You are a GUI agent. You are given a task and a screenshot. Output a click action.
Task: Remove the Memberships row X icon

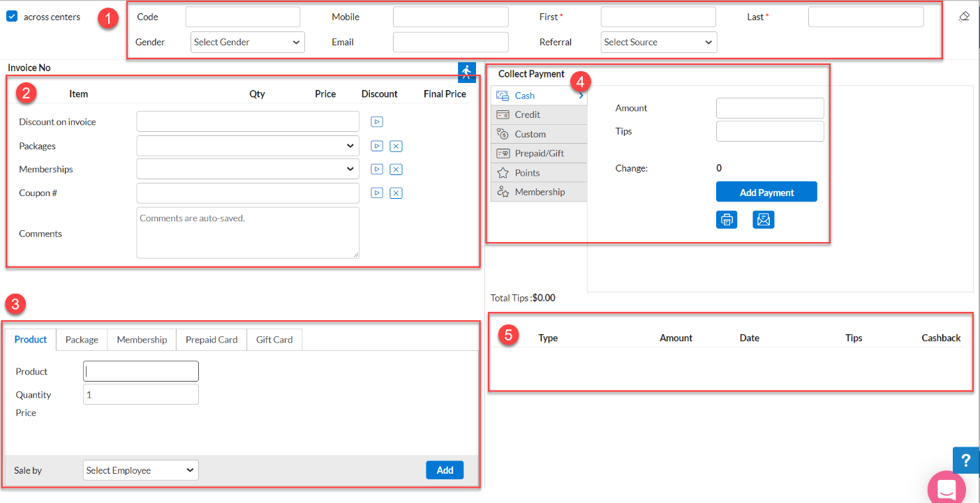(396, 170)
